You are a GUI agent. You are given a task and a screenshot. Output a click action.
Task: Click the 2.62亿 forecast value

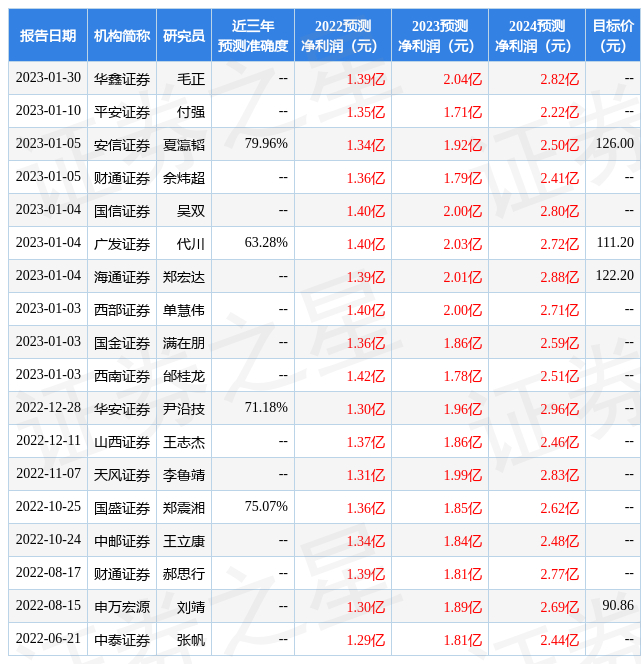point(559,509)
